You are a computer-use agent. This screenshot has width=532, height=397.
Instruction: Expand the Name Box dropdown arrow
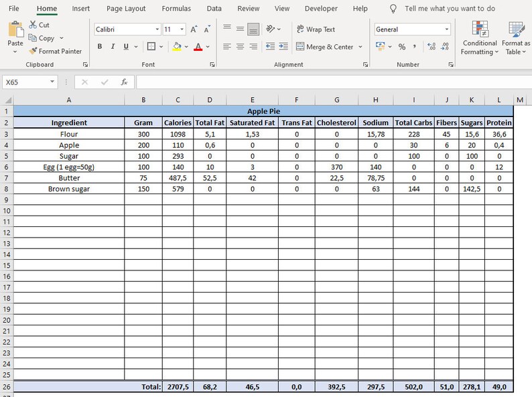(x=52, y=82)
